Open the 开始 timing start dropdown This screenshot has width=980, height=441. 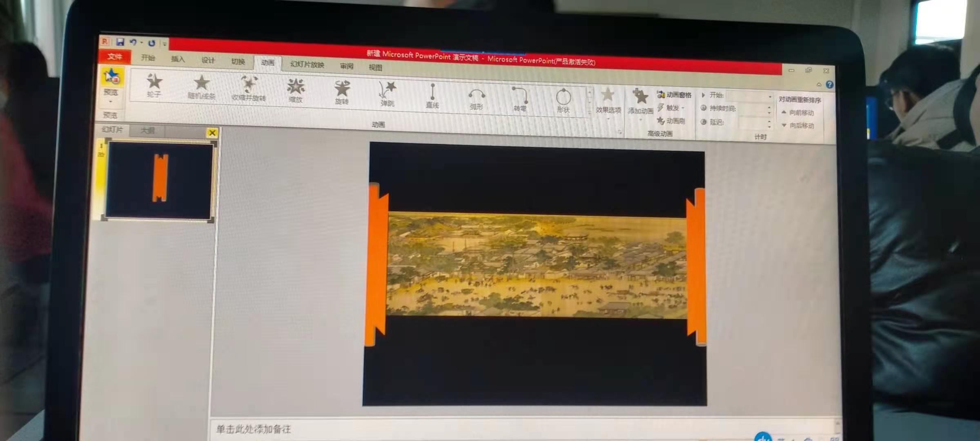click(x=770, y=97)
